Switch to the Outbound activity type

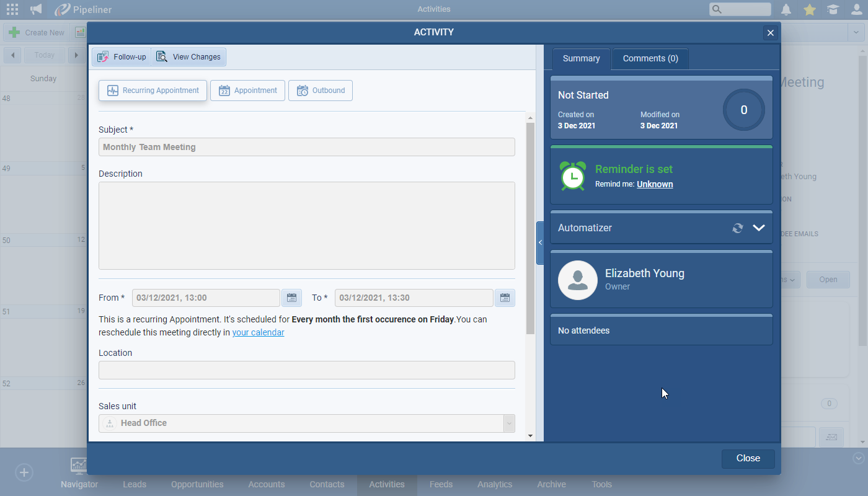321,90
